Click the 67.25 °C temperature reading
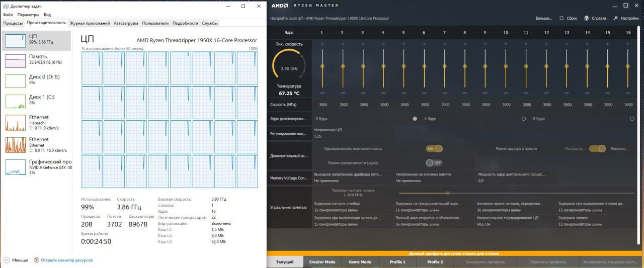Image resolution: width=644 pixels, height=268 pixels. (289, 93)
